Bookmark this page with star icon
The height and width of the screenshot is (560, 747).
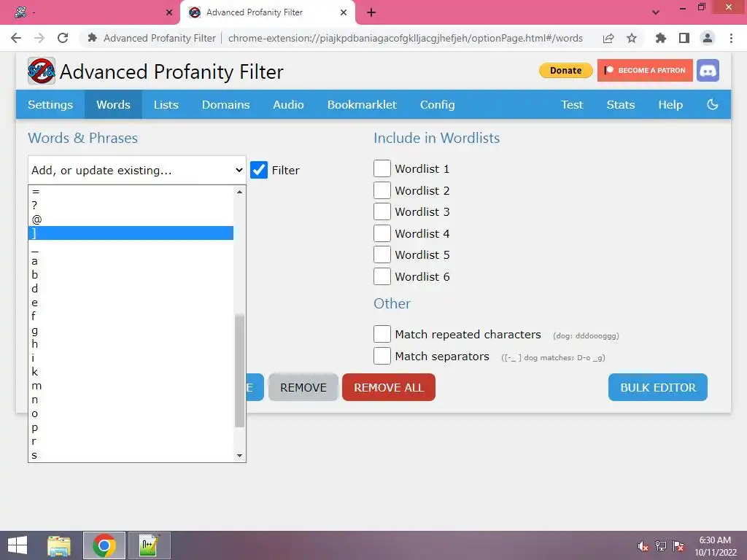[632, 38]
